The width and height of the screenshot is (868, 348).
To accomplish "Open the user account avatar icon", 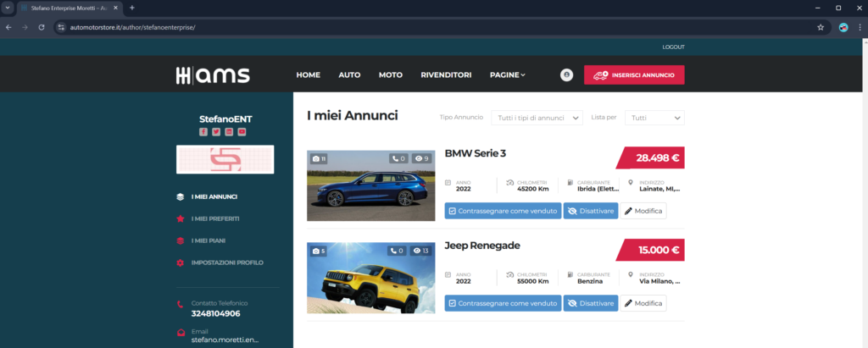I will point(566,75).
